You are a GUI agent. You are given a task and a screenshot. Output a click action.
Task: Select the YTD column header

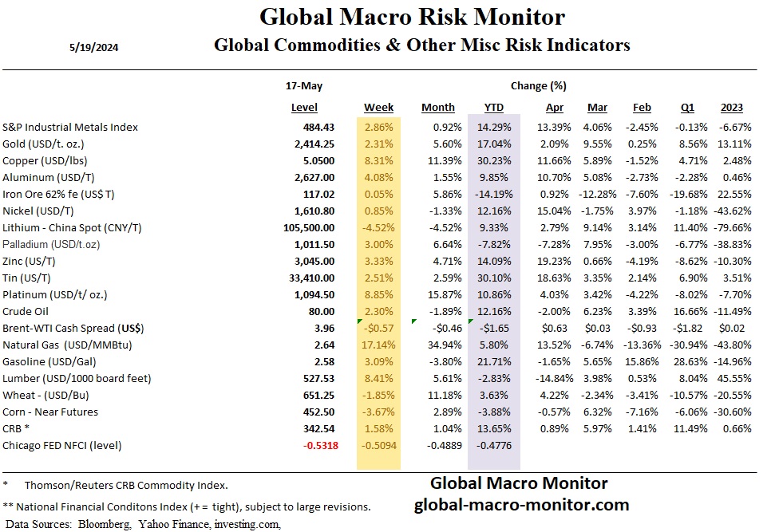click(496, 108)
